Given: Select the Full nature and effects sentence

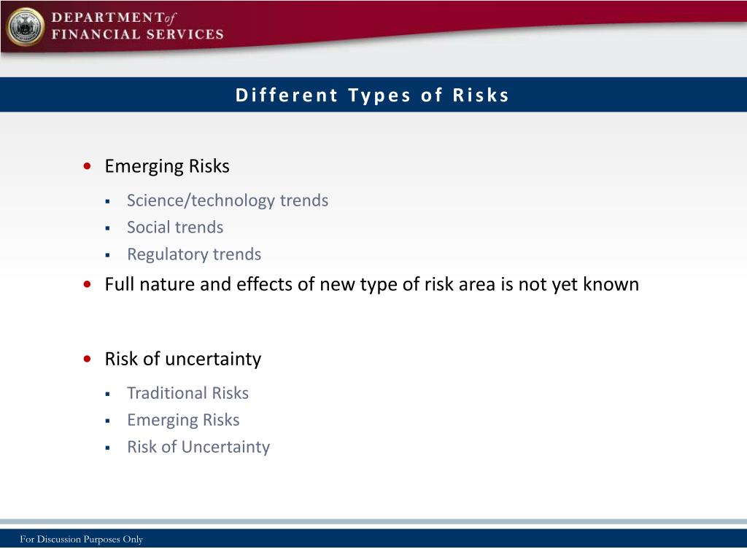Looking at the screenshot, I should pyautogui.click(x=372, y=285).
